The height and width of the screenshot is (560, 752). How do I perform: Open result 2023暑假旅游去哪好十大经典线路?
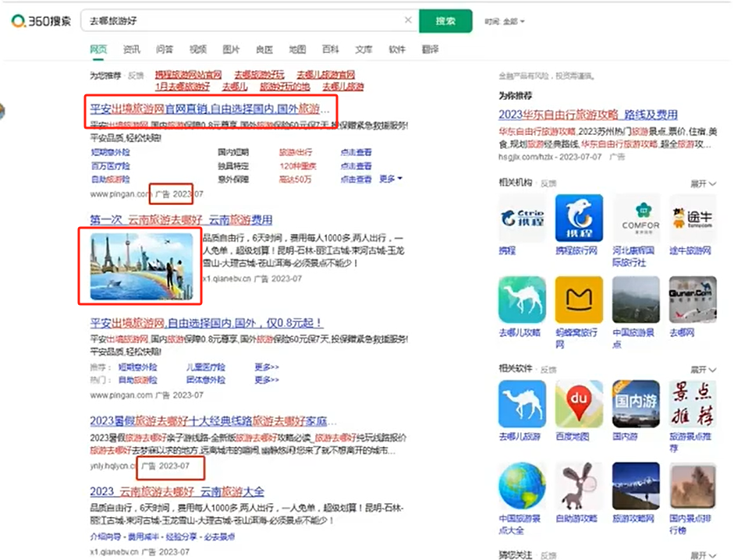coord(213,421)
